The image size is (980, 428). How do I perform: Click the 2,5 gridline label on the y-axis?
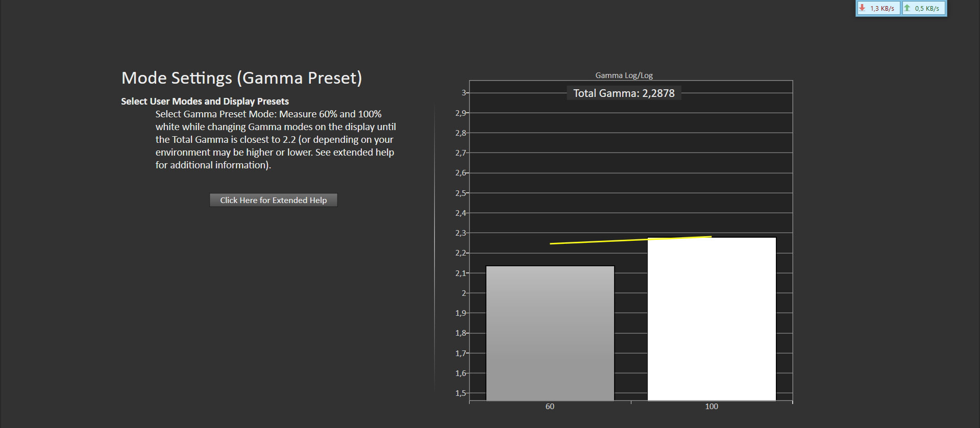pos(460,193)
